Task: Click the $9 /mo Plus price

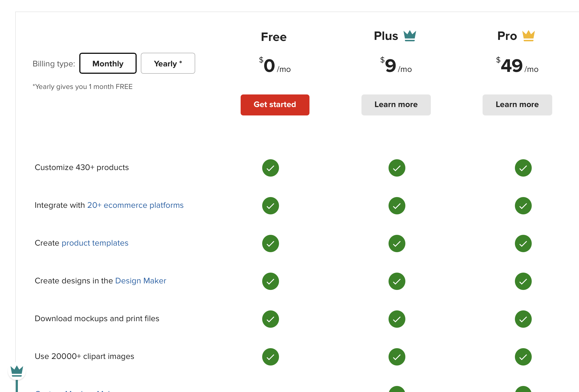Action: click(396, 66)
